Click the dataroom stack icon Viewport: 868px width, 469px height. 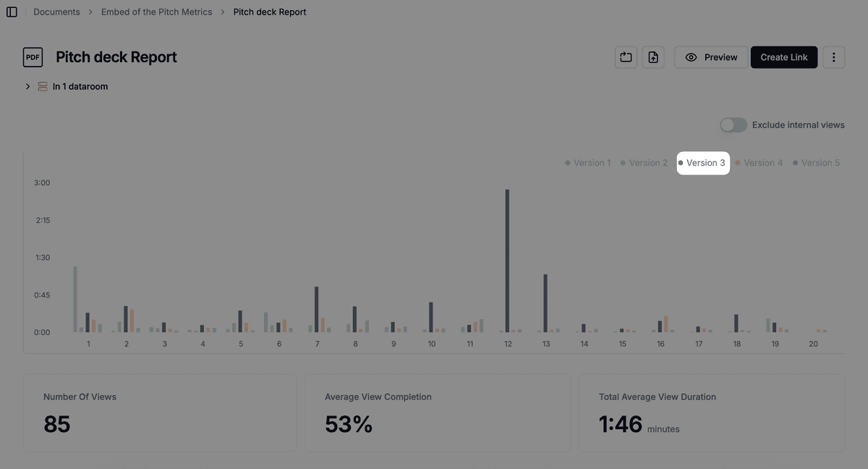click(x=43, y=87)
